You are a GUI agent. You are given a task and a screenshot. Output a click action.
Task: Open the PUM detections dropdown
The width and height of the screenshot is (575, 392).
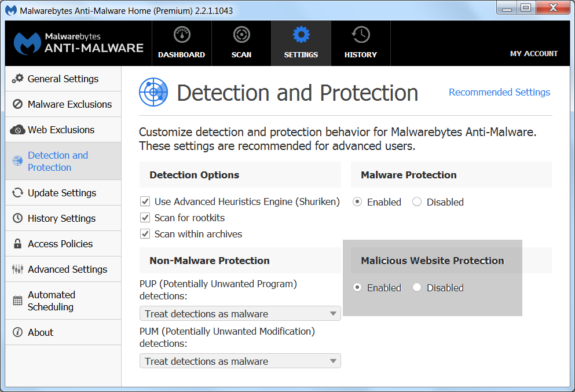[240, 361]
